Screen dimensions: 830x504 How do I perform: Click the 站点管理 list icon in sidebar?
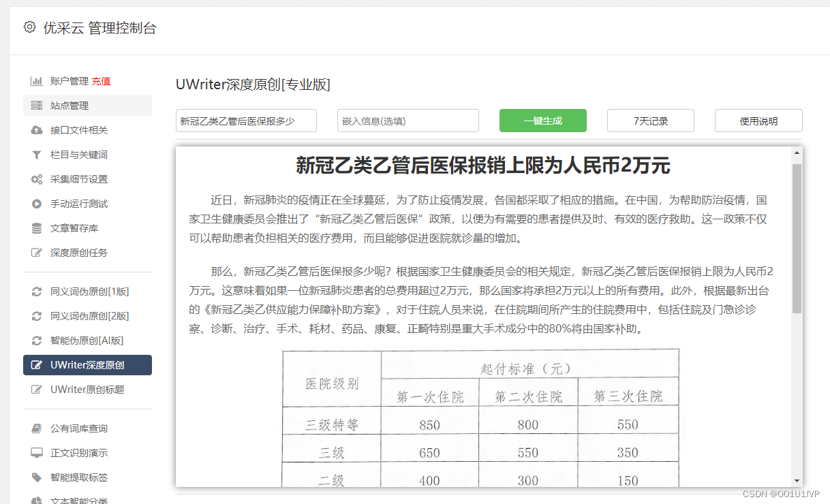37,106
